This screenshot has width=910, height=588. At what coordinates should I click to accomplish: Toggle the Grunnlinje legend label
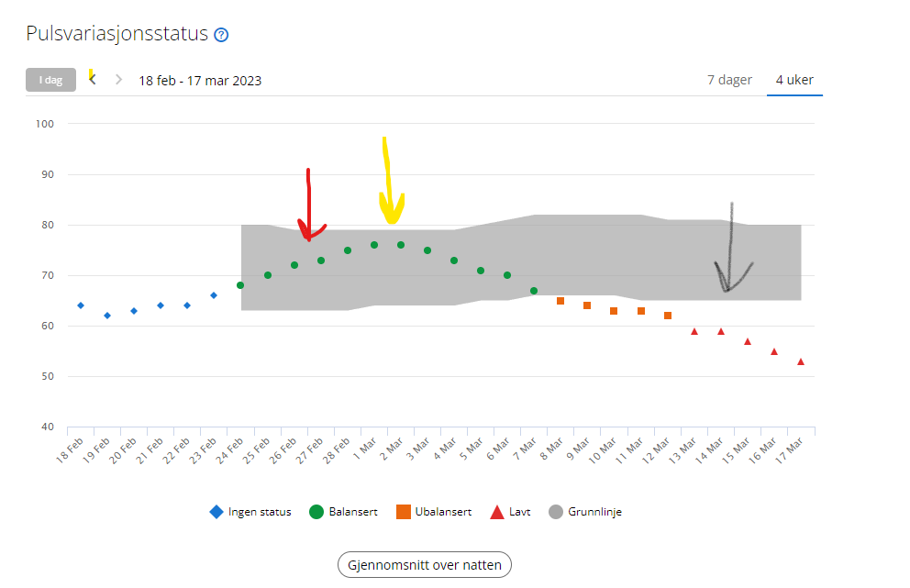594,512
